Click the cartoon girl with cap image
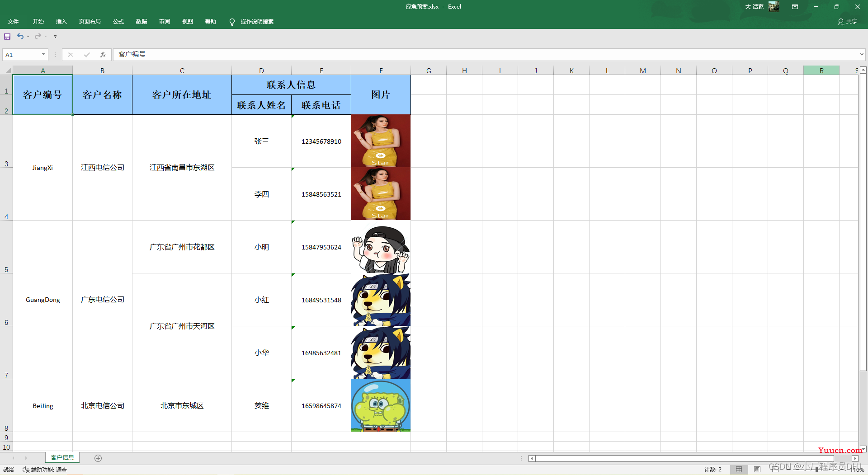 click(x=381, y=247)
